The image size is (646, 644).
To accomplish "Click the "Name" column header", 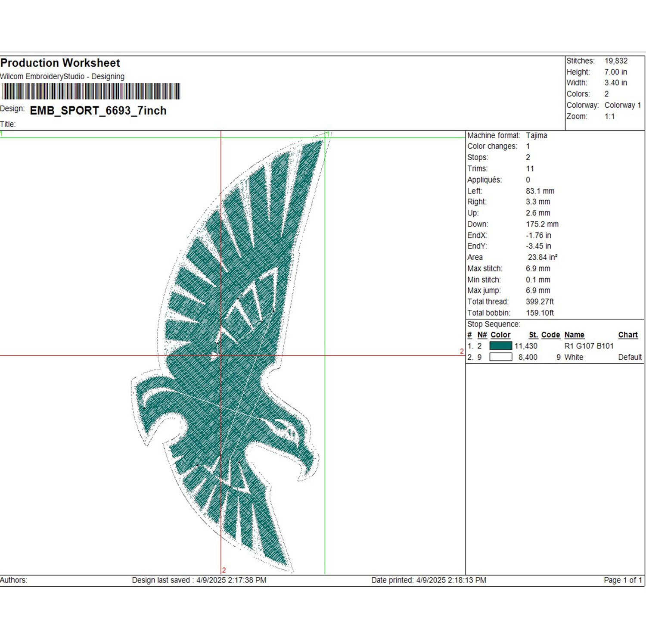I will pos(575,335).
